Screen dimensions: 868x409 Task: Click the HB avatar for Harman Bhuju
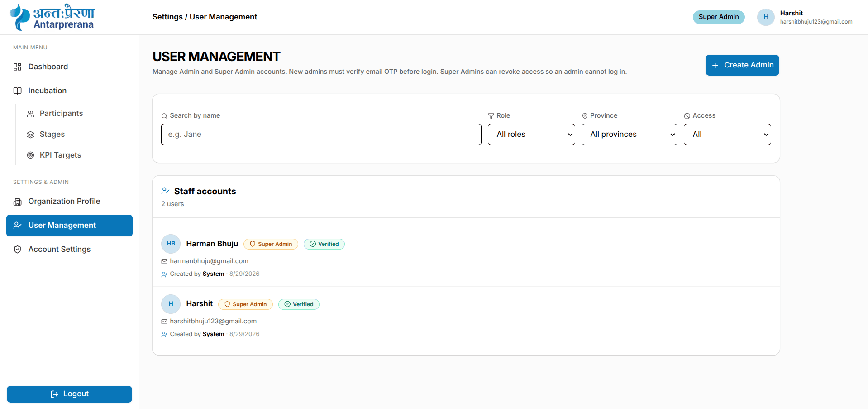coord(171,244)
